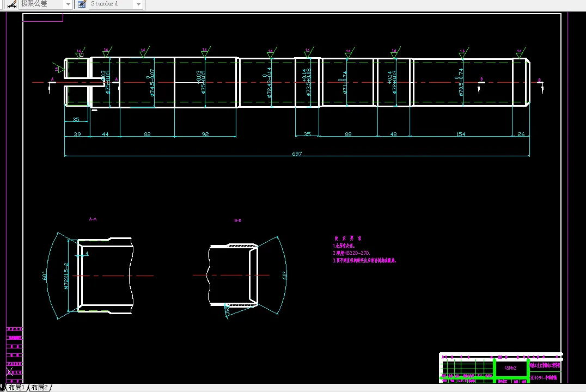Select the third technical requirement note line
The width and height of the screenshot is (586, 392).
click(364, 260)
